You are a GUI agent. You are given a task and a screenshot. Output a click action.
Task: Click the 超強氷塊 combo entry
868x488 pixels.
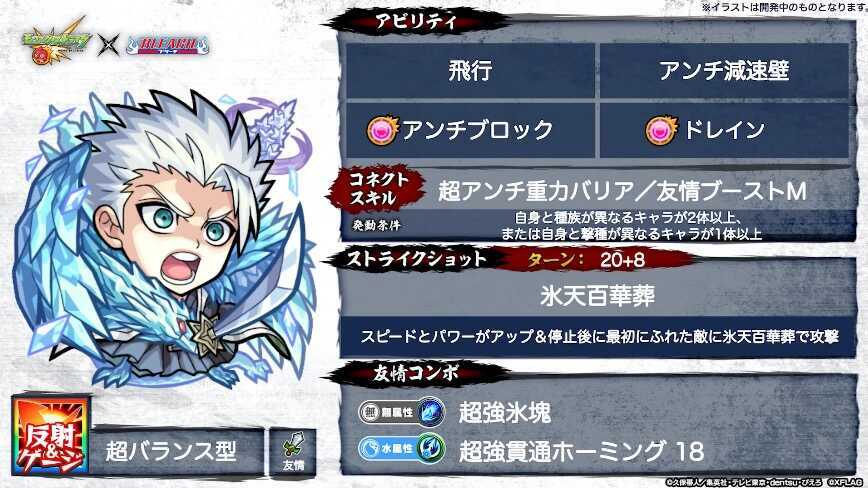click(505, 413)
